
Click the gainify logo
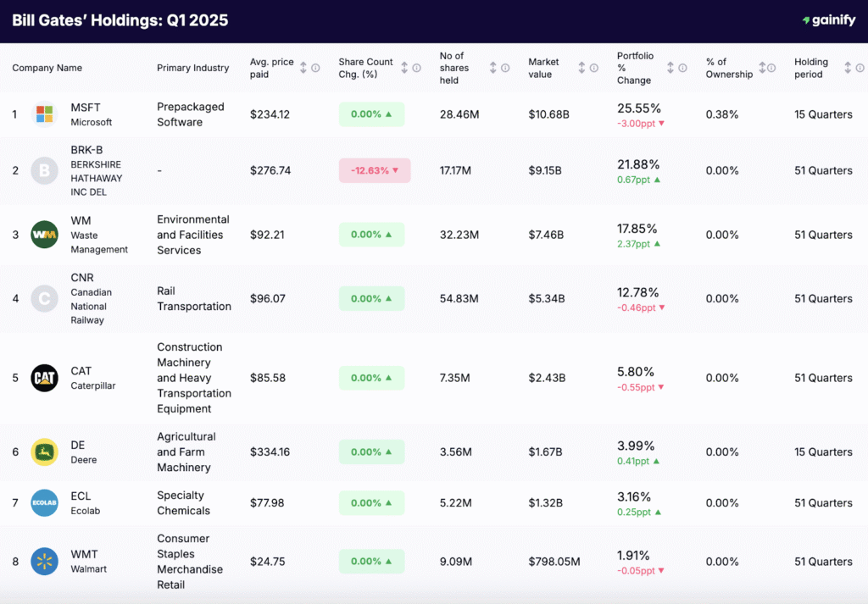(x=829, y=20)
